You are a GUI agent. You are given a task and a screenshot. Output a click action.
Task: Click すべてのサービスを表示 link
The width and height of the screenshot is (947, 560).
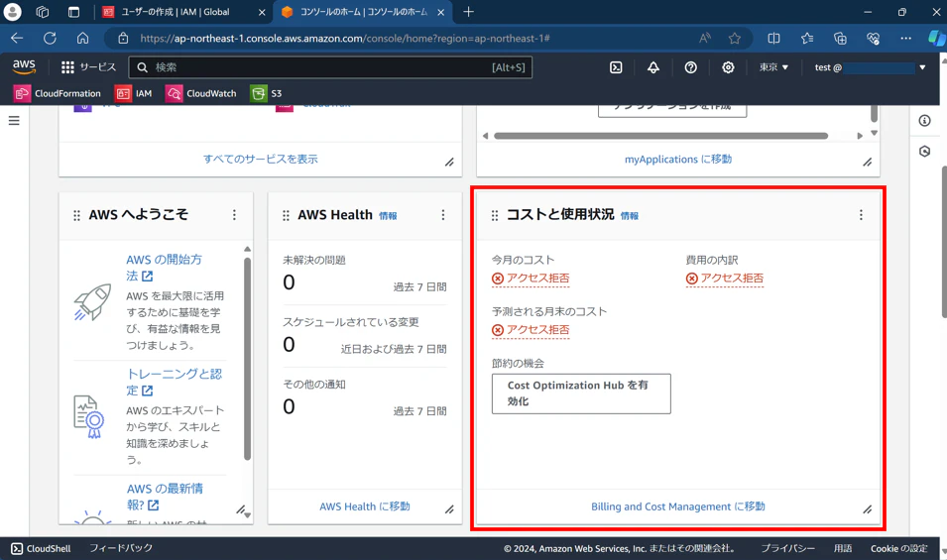point(261,160)
